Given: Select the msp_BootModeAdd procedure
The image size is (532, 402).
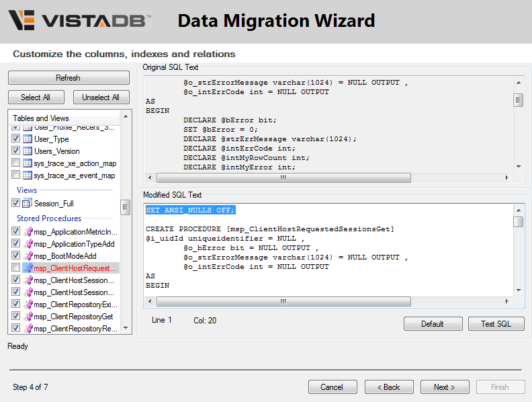Looking at the screenshot, I should pos(65,256).
